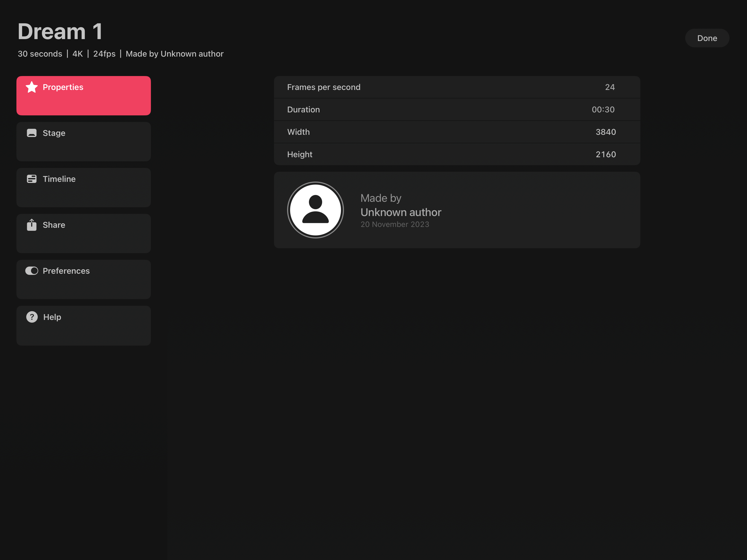This screenshot has height=560, width=747.
Task: Click the Help question mark icon
Action: 32,317
